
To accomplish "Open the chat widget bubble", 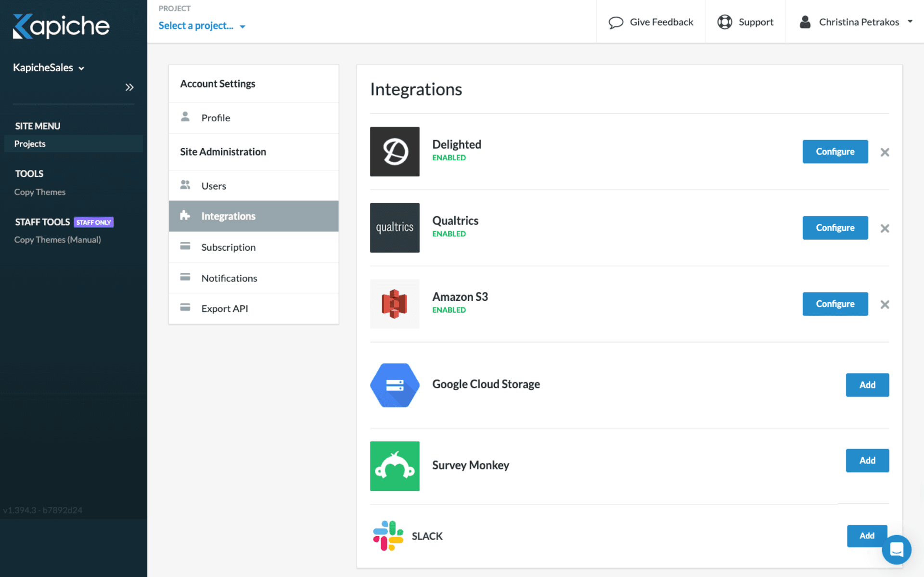I will pos(896,549).
